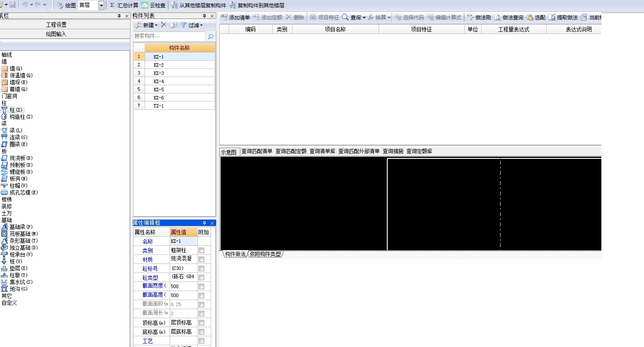644x347 pixels.
Task: Switch to 依附构件类型 tab
Action: pos(265,254)
